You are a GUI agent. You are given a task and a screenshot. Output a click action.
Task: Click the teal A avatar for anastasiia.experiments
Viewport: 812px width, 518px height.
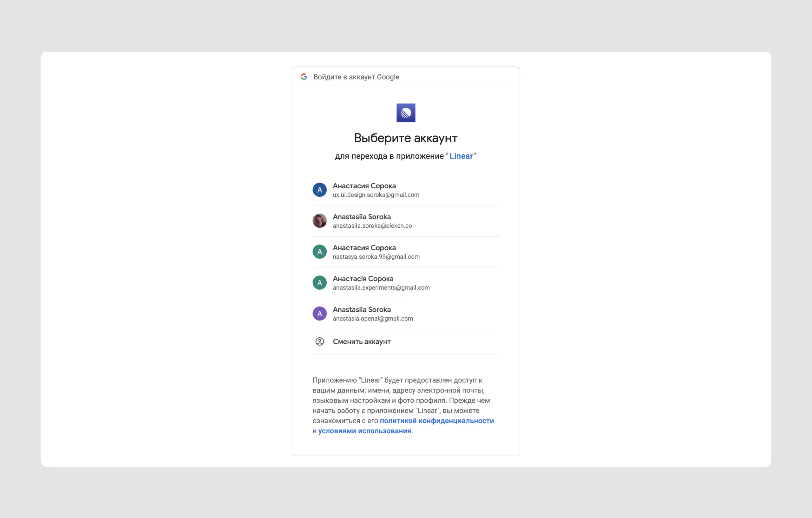pos(319,283)
